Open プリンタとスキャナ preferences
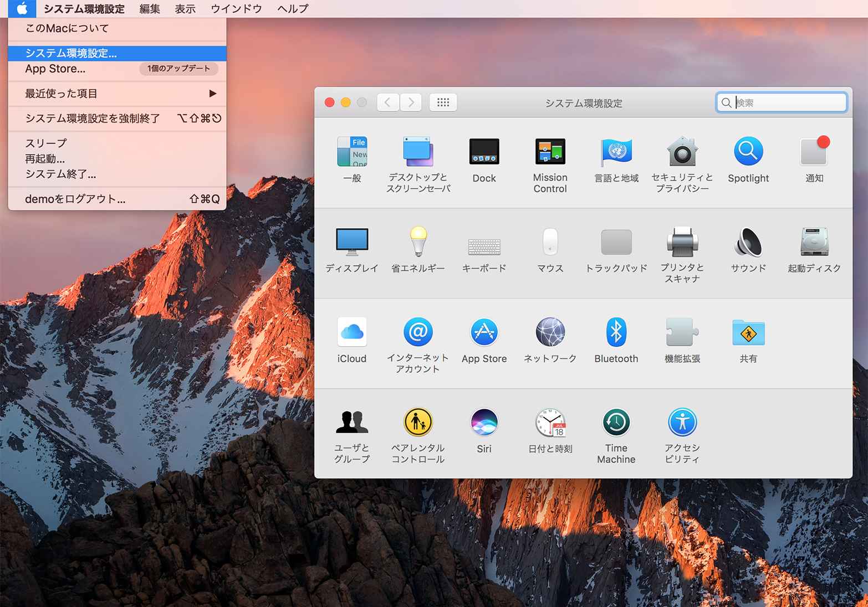The image size is (868, 607). [x=682, y=241]
